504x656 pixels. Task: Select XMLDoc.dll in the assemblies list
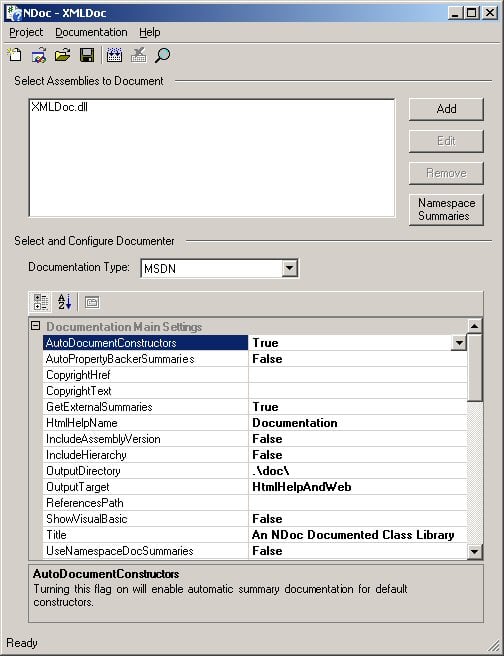(59, 107)
